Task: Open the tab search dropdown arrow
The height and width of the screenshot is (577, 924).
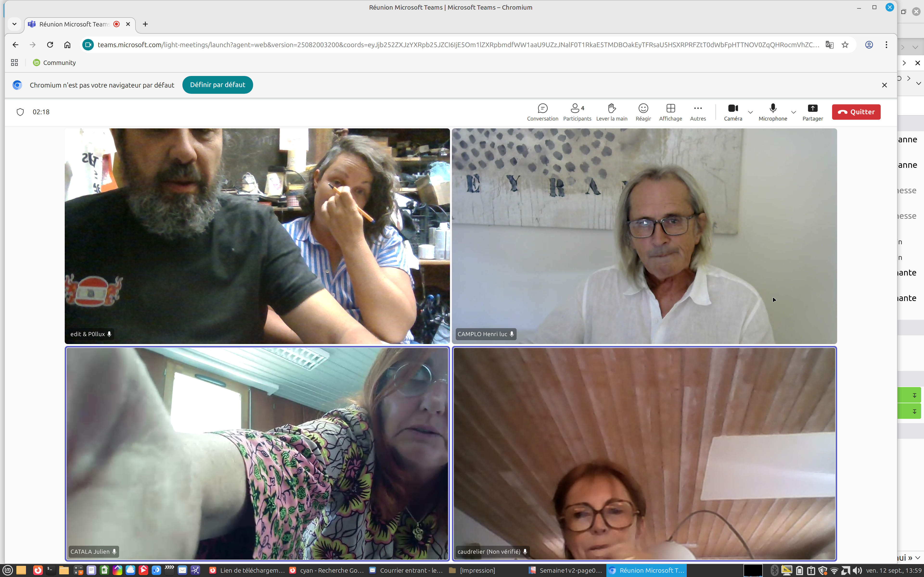Action: point(14,24)
